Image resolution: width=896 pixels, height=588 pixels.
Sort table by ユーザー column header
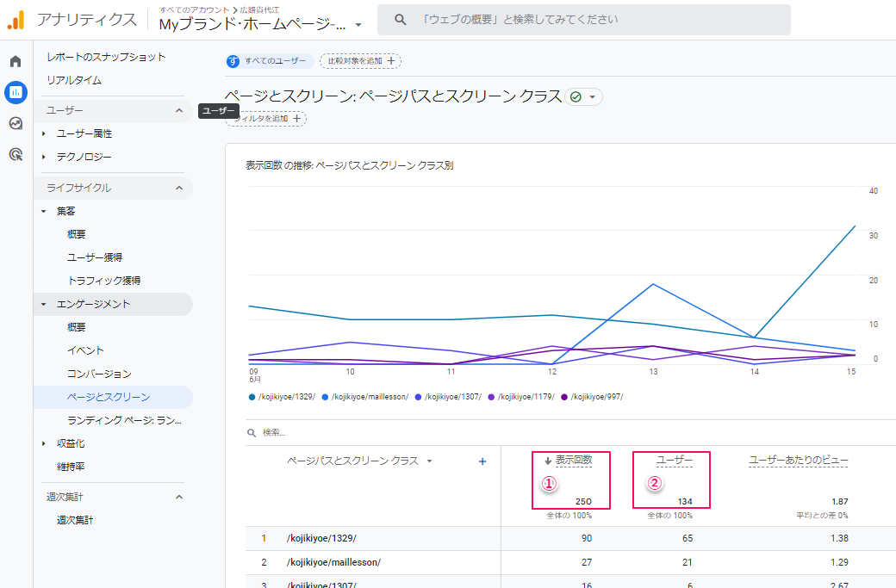(674, 461)
